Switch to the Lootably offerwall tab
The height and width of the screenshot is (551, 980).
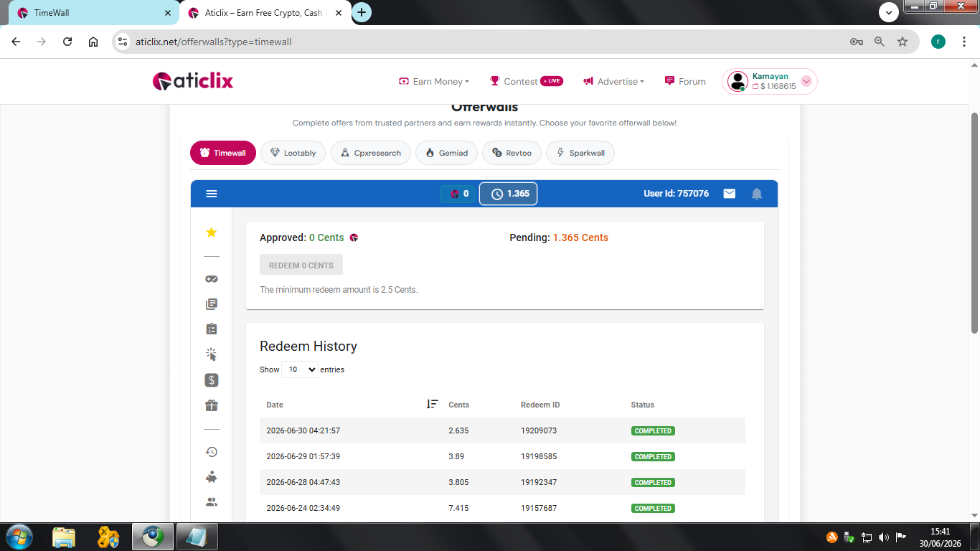(293, 153)
